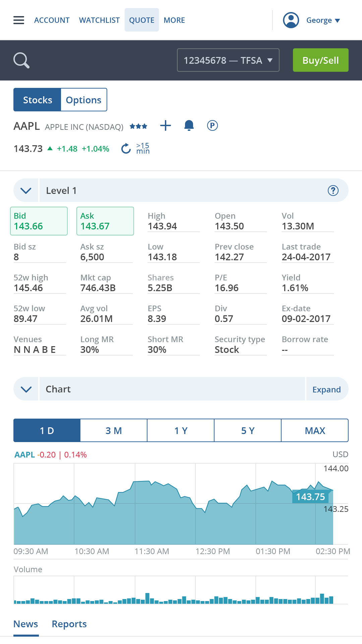Click the 30% Long MR value
The width and height of the screenshot is (362, 644).
coord(89,350)
